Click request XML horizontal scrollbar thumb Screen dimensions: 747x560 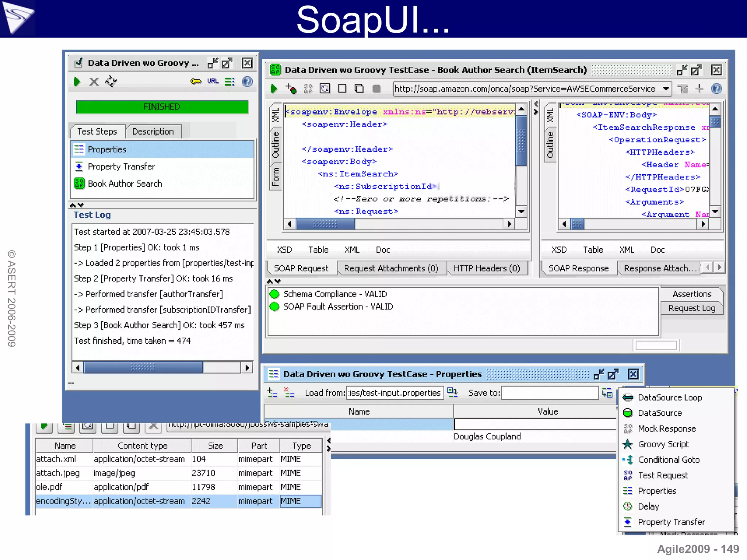pyautogui.click(x=325, y=224)
